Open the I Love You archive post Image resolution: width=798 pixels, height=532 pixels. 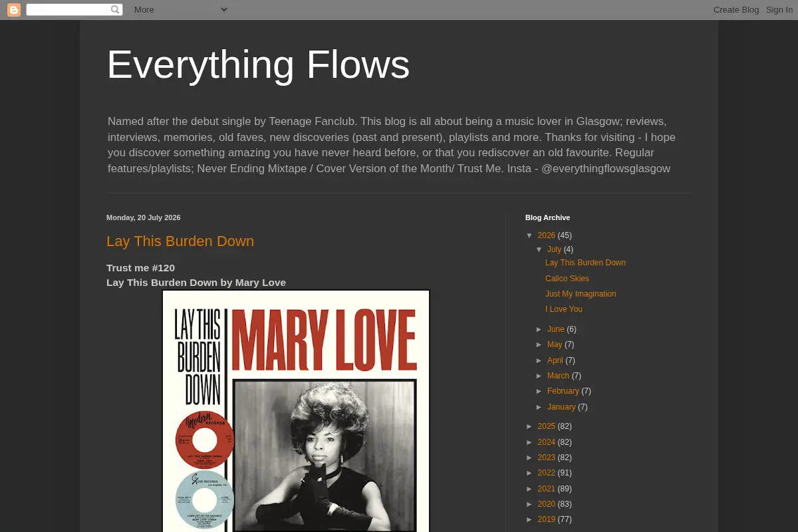point(564,309)
